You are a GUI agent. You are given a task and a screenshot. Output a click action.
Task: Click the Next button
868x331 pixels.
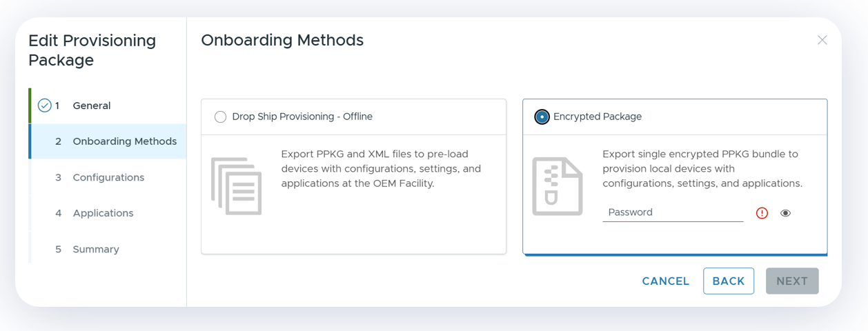791,281
